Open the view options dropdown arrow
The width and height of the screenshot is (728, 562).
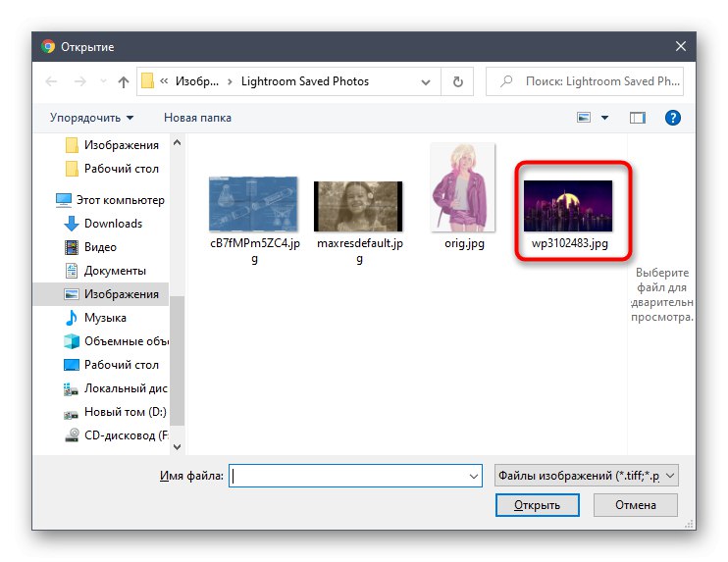[x=604, y=118]
